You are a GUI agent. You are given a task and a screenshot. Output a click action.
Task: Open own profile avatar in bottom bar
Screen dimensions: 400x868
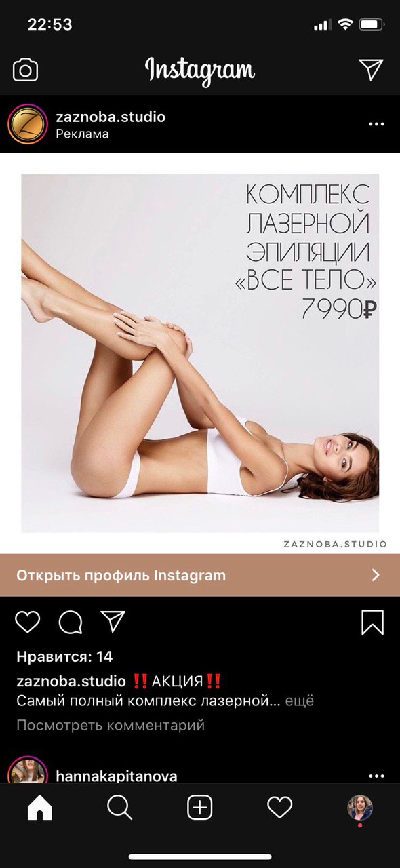point(360,808)
